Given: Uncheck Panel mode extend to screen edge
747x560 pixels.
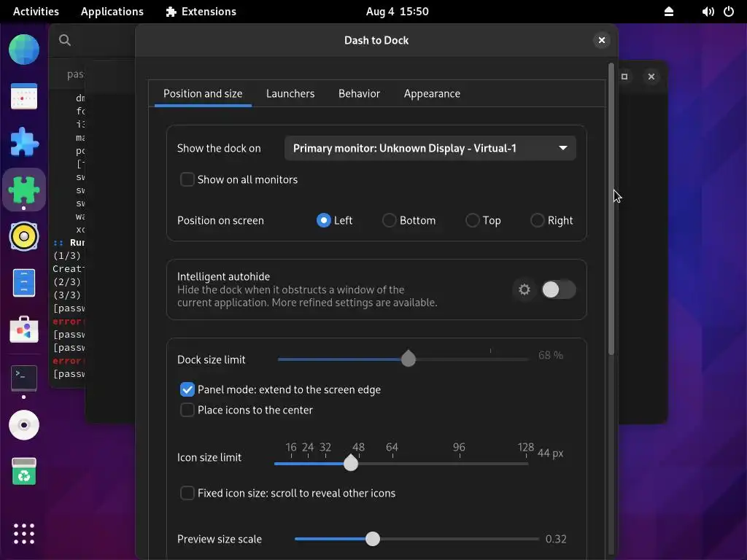Looking at the screenshot, I should (x=187, y=389).
